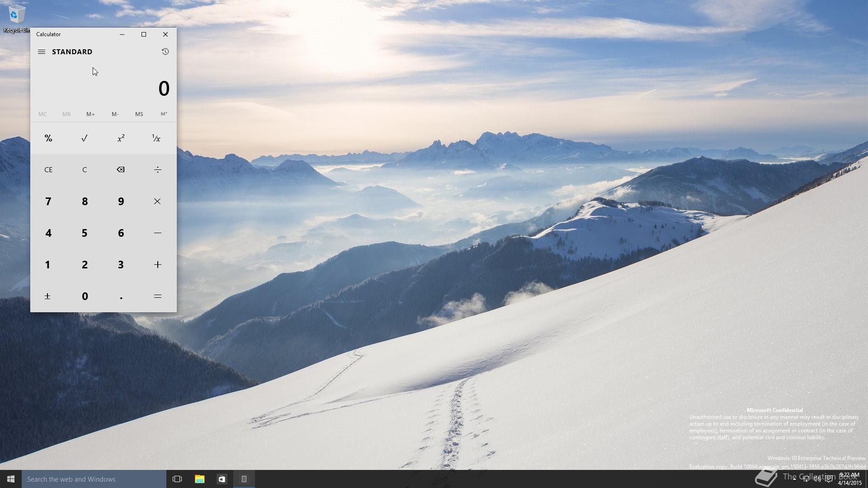This screenshot has width=868, height=488.
Task: Click the Search the web and Windows box
Action: click(94, 479)
